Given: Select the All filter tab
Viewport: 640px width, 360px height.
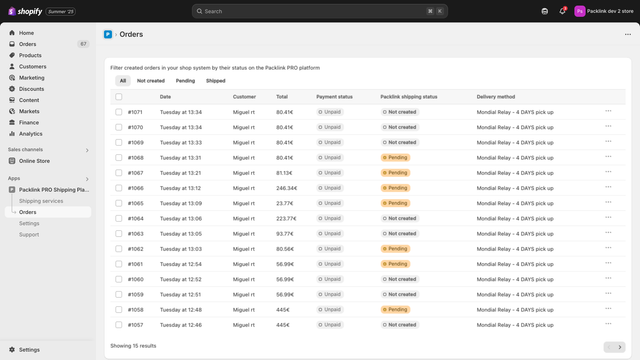Looking at the screenshot, I should point(123,81).
